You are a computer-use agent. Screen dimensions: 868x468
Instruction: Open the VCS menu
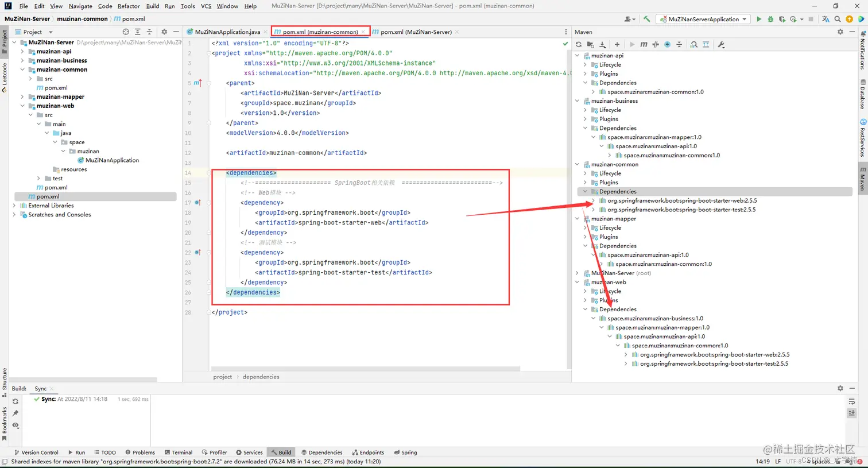(x=206, y=6)
